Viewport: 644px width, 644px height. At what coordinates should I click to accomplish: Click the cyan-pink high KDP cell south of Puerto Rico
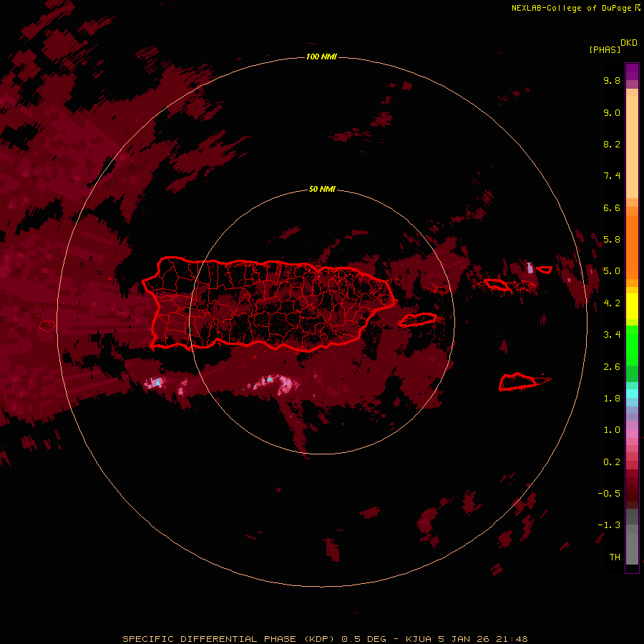(274, 384)
